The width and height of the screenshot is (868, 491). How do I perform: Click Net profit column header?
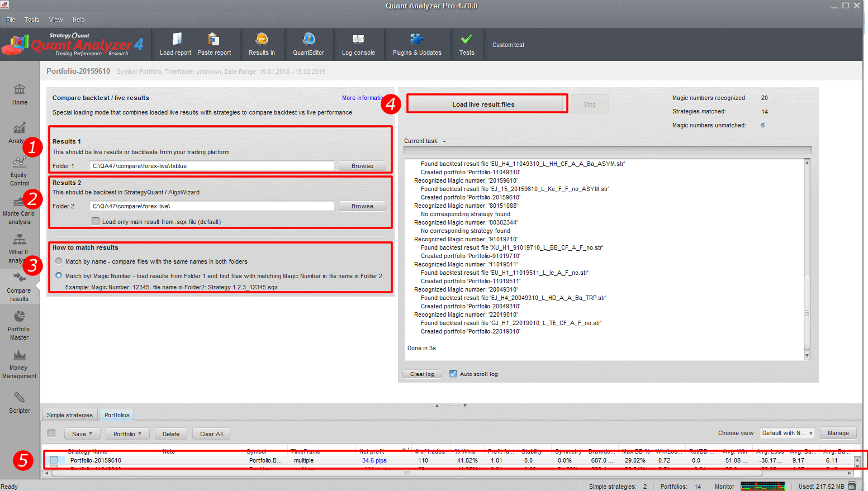click(384, 451)
